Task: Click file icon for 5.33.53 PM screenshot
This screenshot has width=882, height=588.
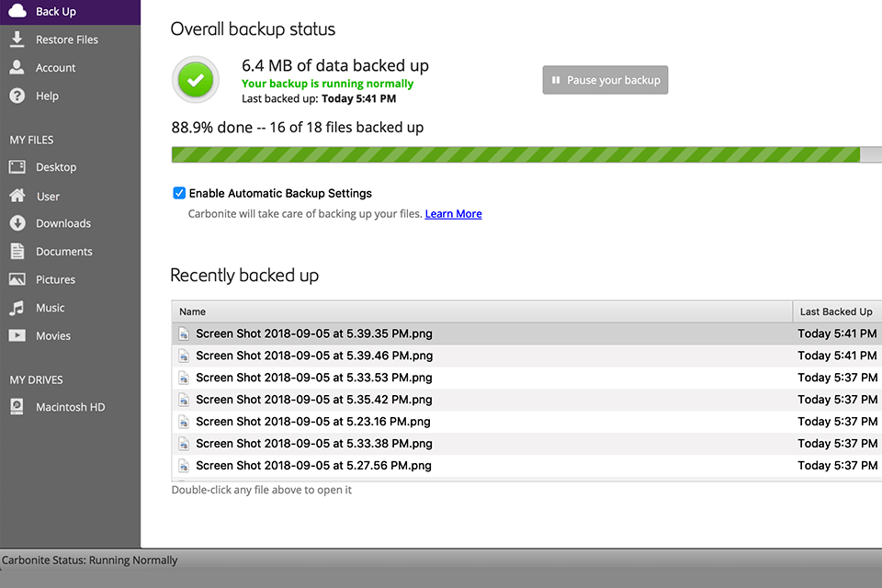Action: point(184,378)
